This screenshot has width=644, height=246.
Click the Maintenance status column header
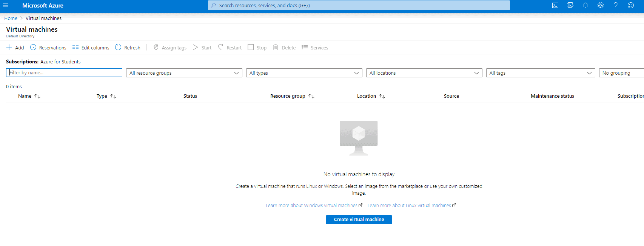pos(552,96)
